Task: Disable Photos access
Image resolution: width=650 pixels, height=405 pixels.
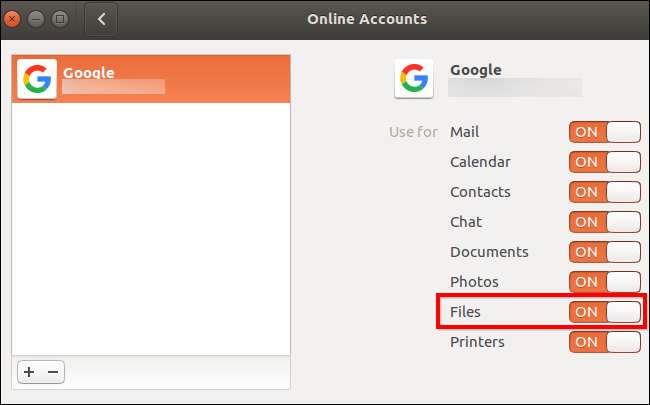Action: point(604,282)
